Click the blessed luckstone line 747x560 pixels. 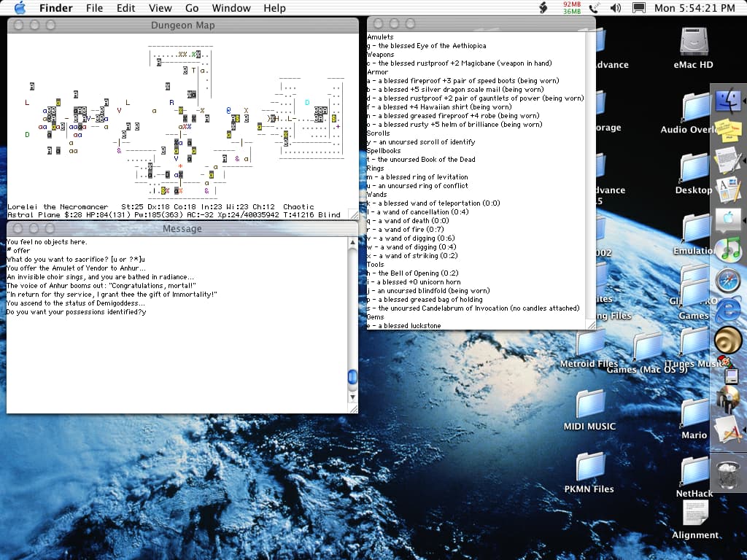click(403, 326)
